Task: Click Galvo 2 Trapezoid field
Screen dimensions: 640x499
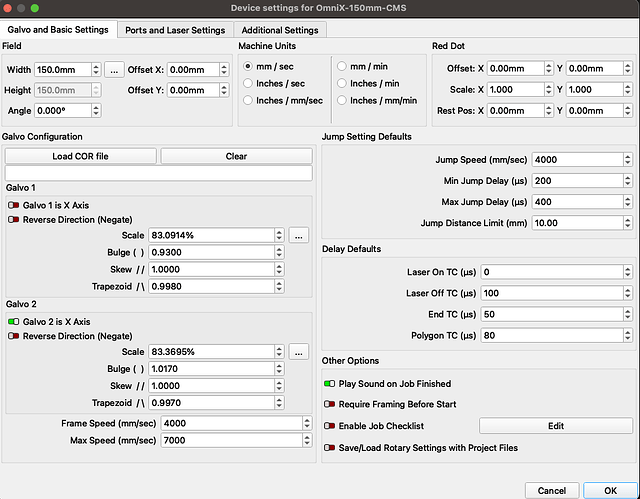Action: (x=211, y=403)
